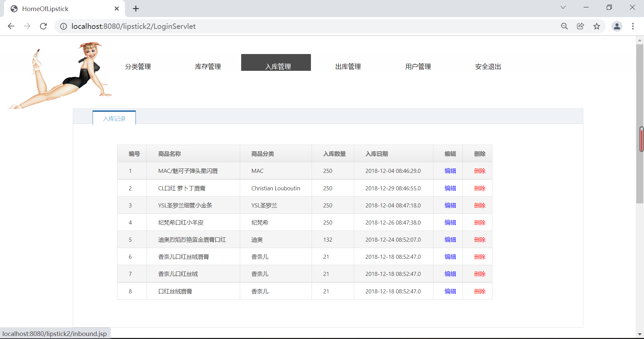Viewport: 644px width, 339px height.
Task: Open a new browser tab
Action: [136, 9]
